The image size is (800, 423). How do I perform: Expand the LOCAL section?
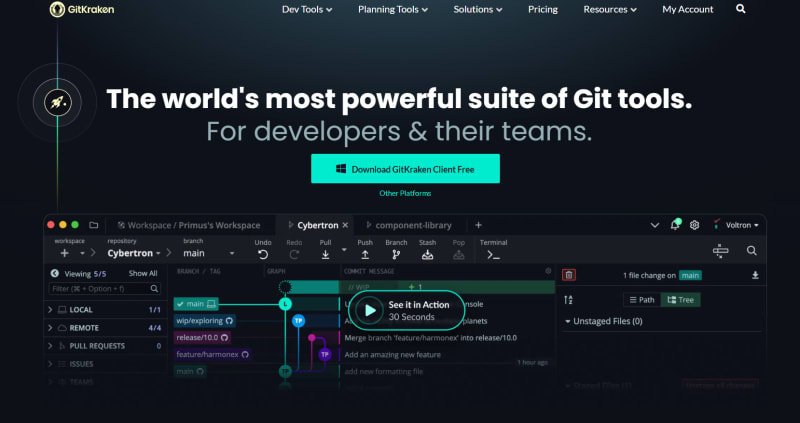coord(51,310)
